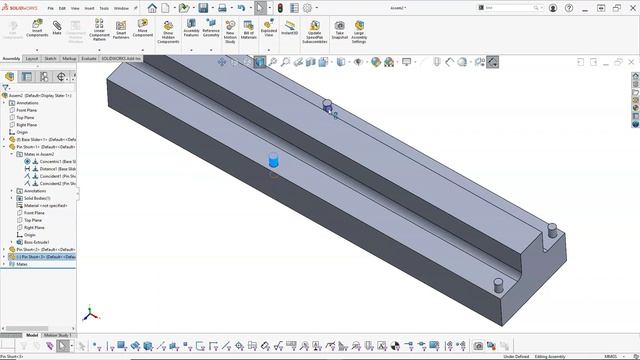This screenshot has width=640, height=360.
Task: Click horizontal scrollbar under feature tree
Action: (x=27, y=328)
